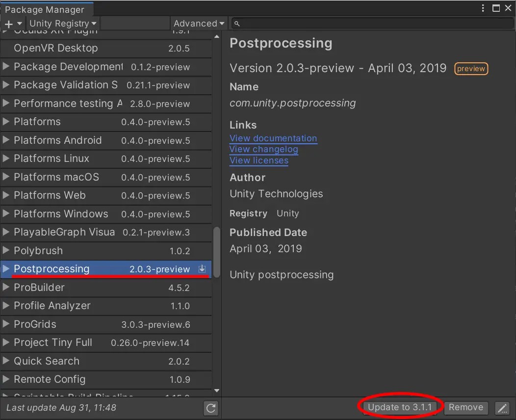
Task: Close the Package Manager window
Action: click(508, 8)
